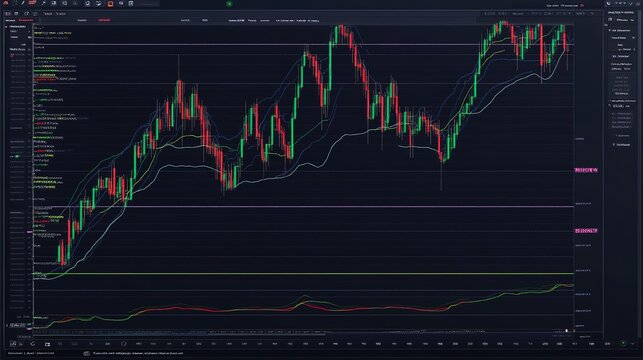This screenshot has width=643, height=360.
Task: Select the green horizontal level line on the chart
Action: (x=303, y=273)
